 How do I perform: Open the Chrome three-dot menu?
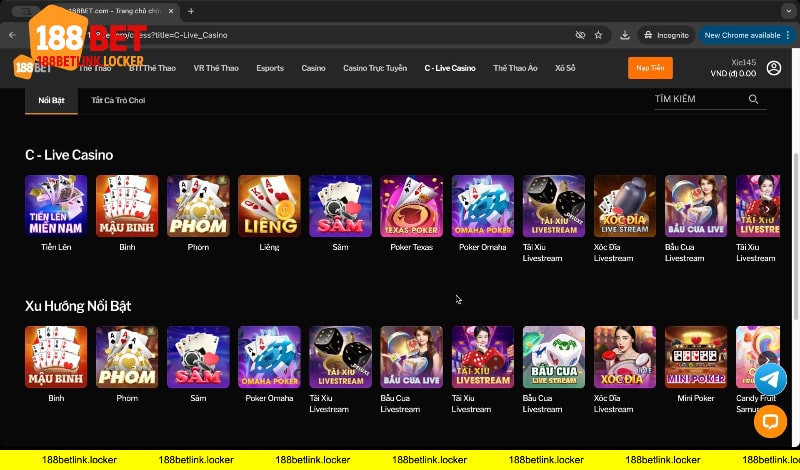click(789, 34)
